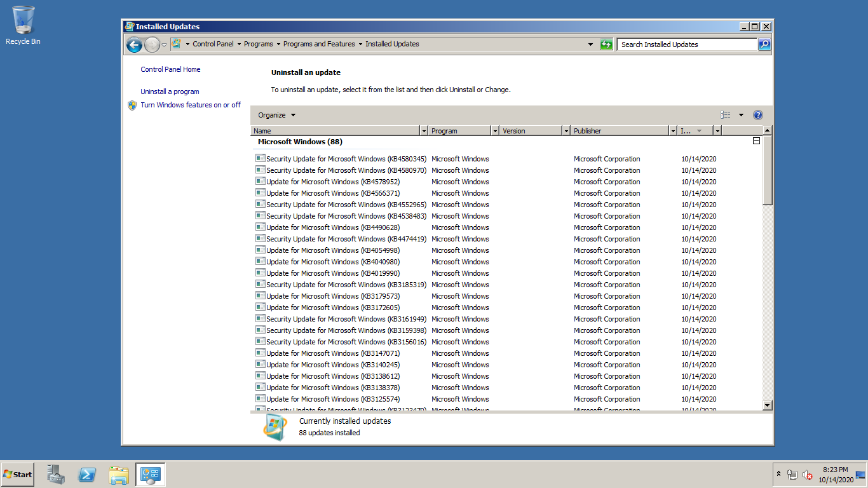Click the refresh button beside address bar

point(606,44)
